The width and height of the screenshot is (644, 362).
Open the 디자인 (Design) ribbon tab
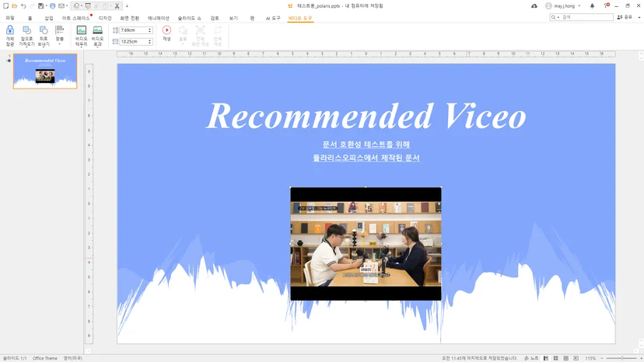(x=105, y=18)
